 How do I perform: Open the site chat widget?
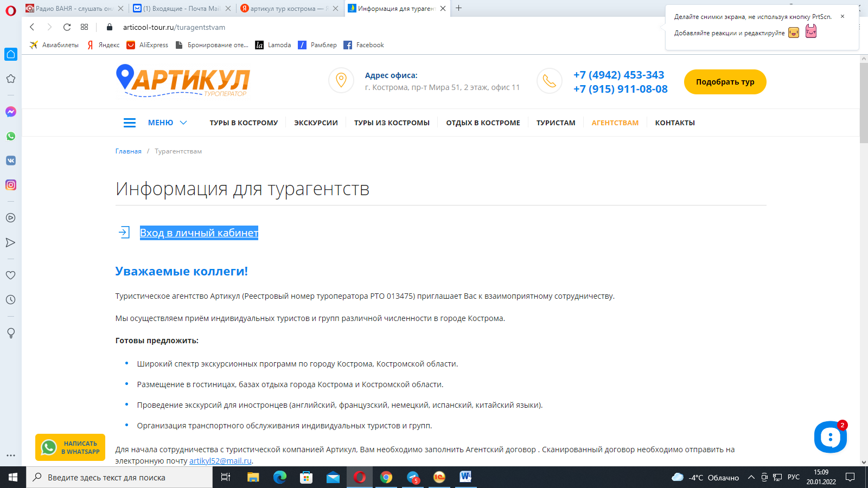click(830, 437)
